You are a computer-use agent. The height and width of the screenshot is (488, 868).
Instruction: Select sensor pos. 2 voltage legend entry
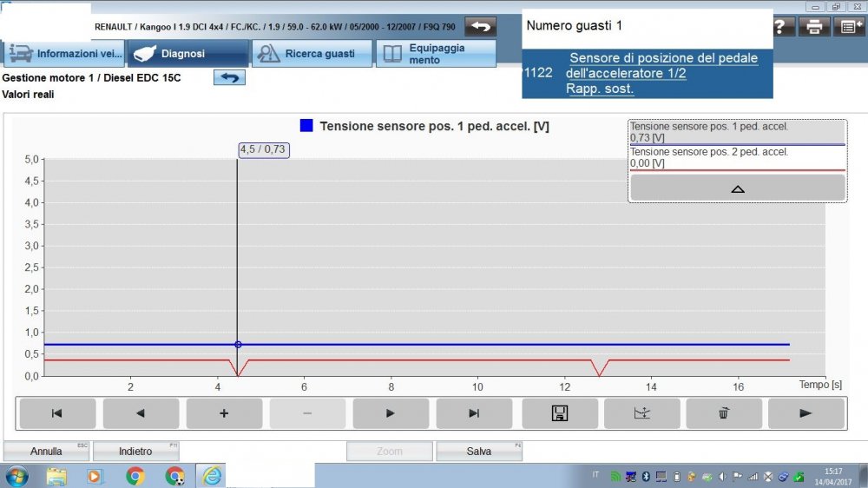point(737,157)
